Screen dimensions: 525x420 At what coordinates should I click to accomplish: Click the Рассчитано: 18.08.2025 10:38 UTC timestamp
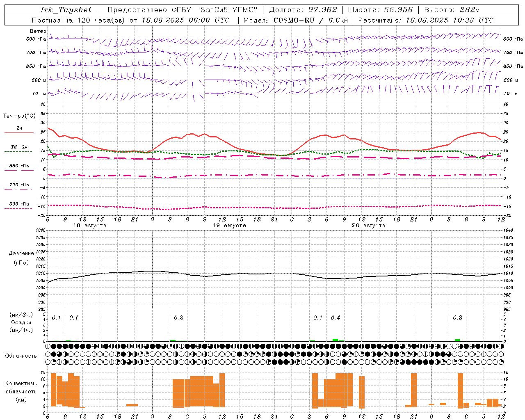[426, 20]
